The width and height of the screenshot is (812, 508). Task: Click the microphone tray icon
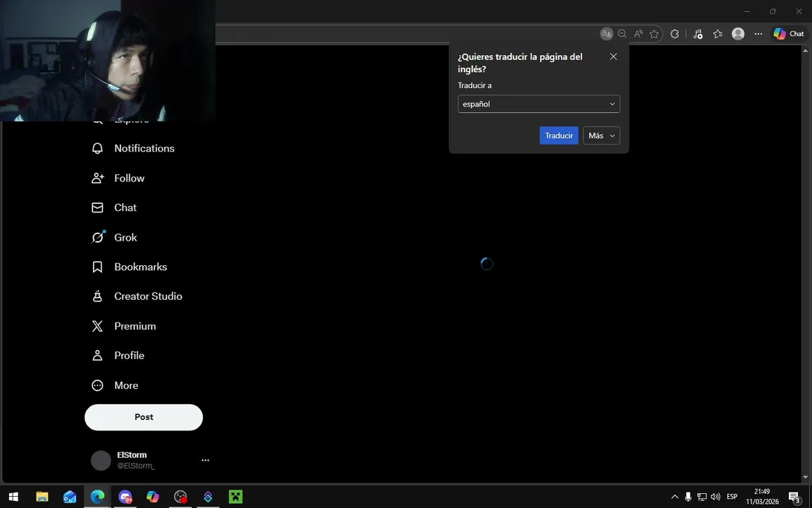point(688,497)
